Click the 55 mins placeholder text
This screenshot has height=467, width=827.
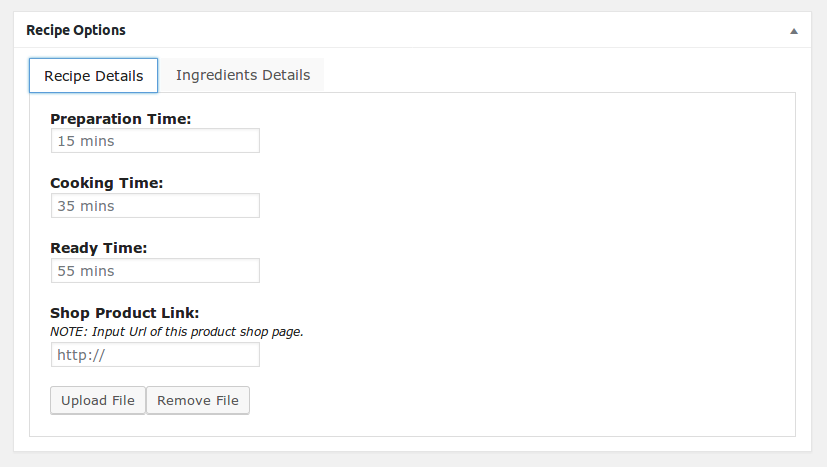click(86, 271)
